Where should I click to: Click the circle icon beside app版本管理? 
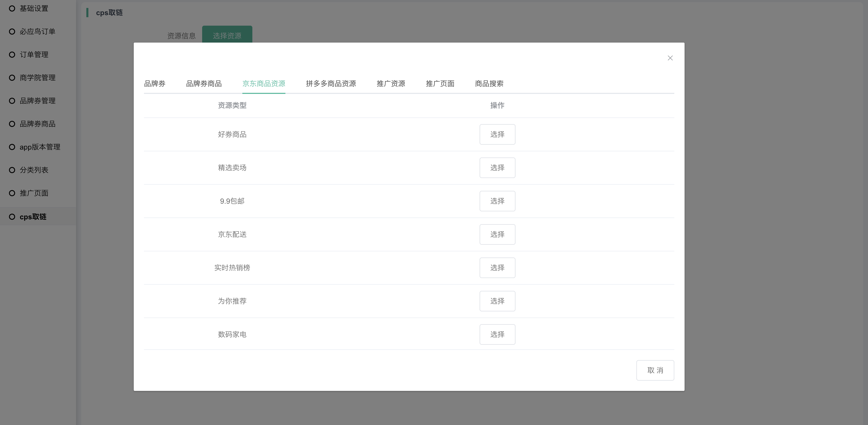(x=12, y=147)
